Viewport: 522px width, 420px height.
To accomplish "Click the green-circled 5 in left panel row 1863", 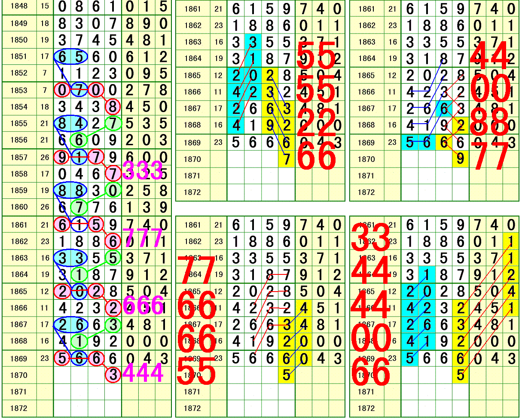I will click(x=113, y=258).
